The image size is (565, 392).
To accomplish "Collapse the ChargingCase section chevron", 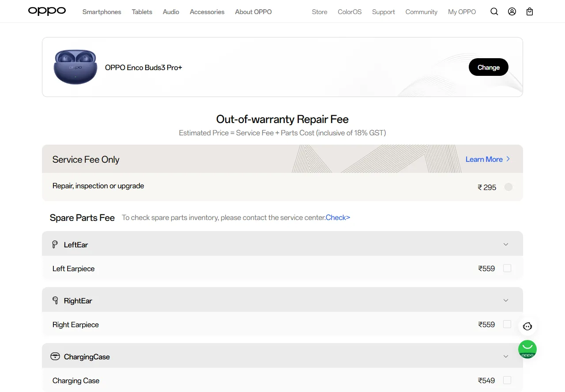I will click(506, 356).
